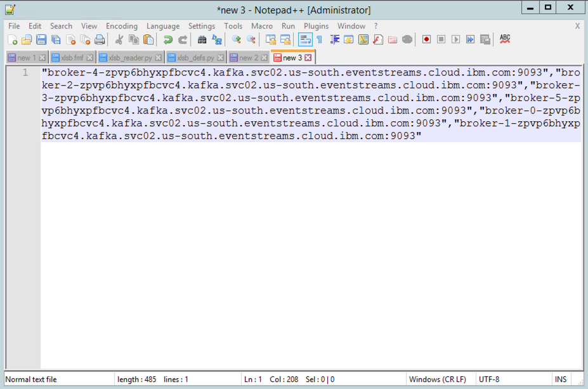Open the Language menu
The width and height of the screenshot is (588, 389).
163,26
